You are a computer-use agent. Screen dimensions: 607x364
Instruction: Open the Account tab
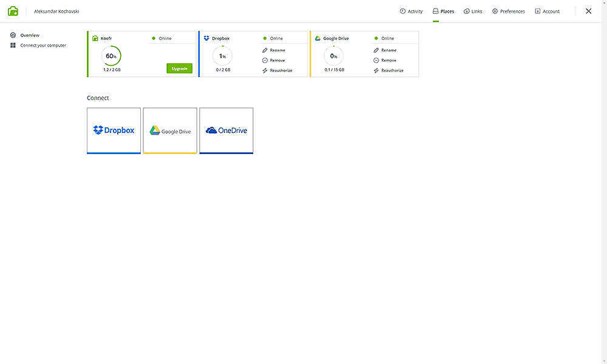(x=547, y=11)
